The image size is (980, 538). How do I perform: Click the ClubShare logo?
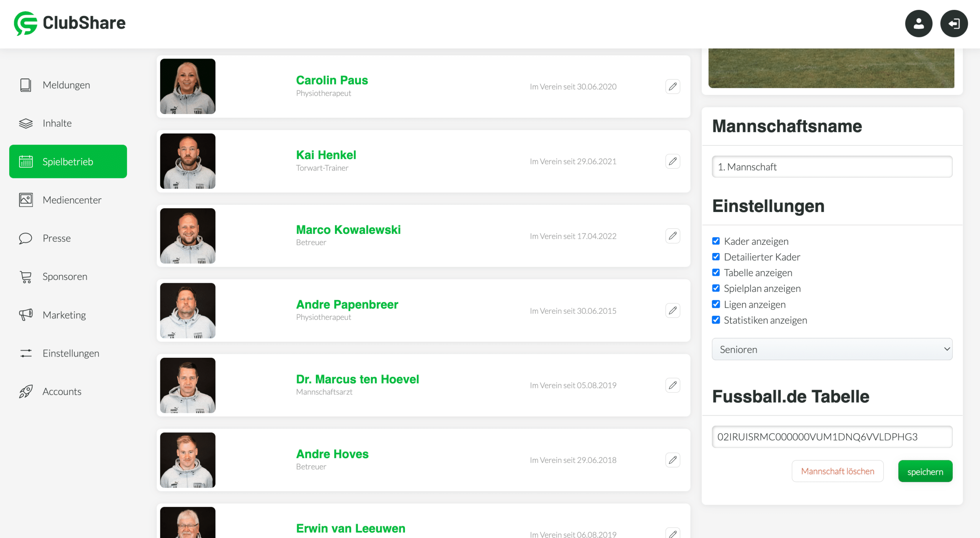click(70, 23)
